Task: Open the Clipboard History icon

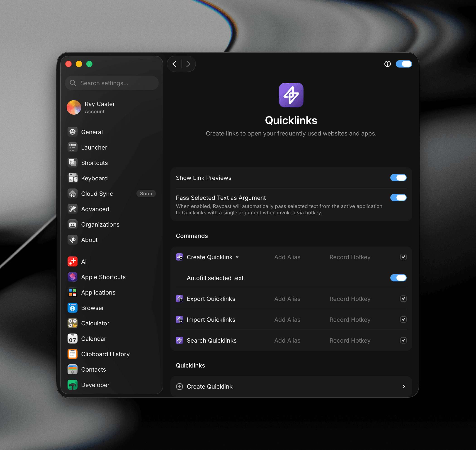Action: click(x=73, y=354)
